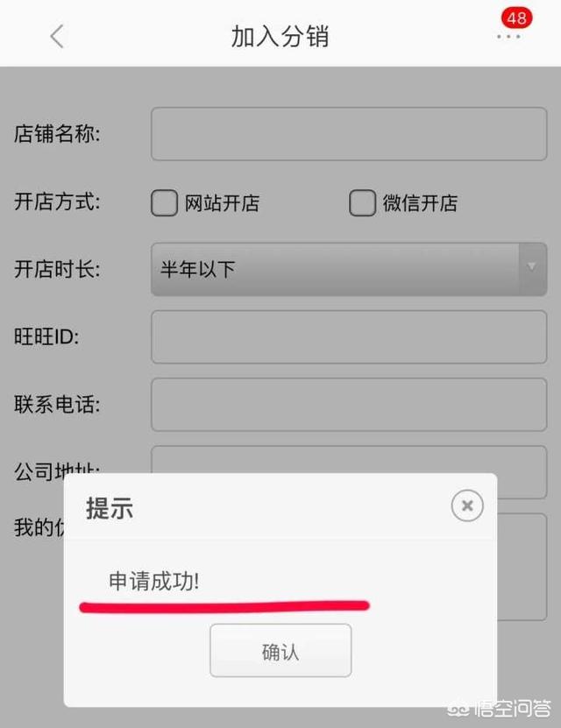Viewport: 561px width, 728px height.
Task: Tap the red 48 notification badge
Action: pos(516,18)
